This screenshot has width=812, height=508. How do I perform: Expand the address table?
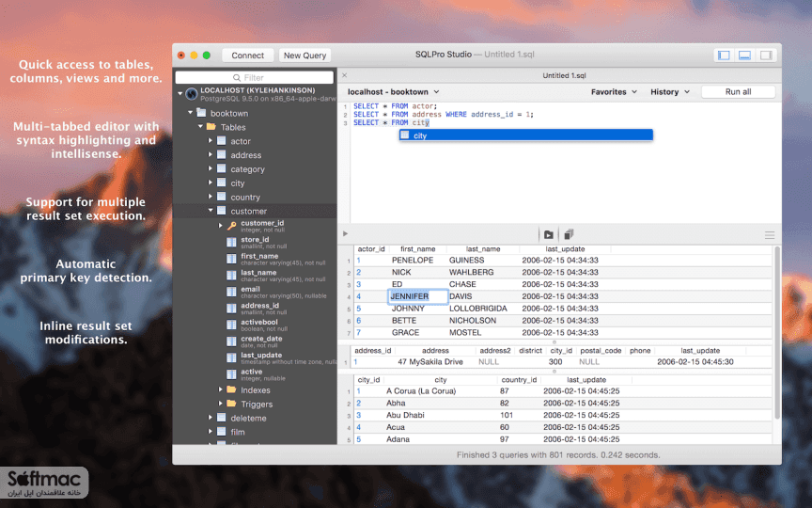[211, 154]
